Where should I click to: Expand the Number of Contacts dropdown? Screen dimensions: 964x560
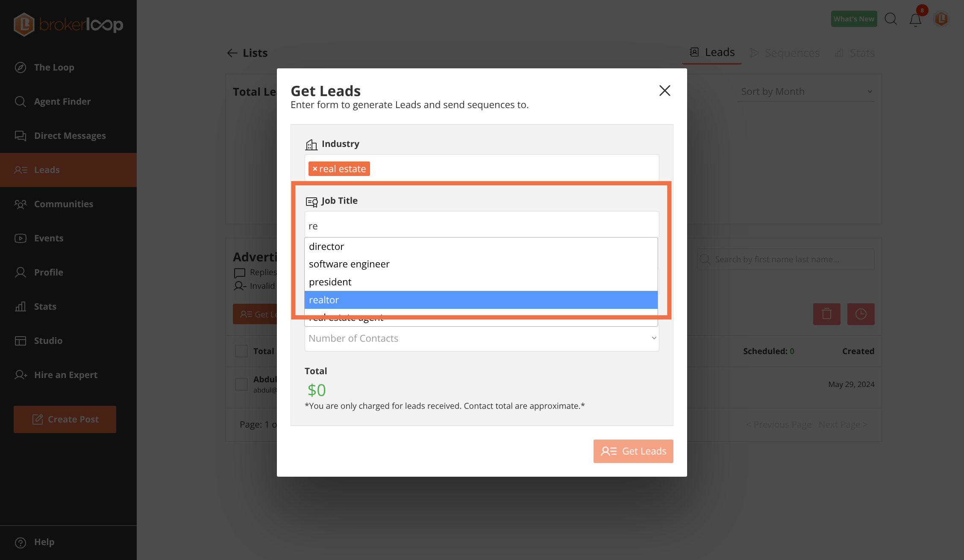pyautogui.click(x=482, y=338)
